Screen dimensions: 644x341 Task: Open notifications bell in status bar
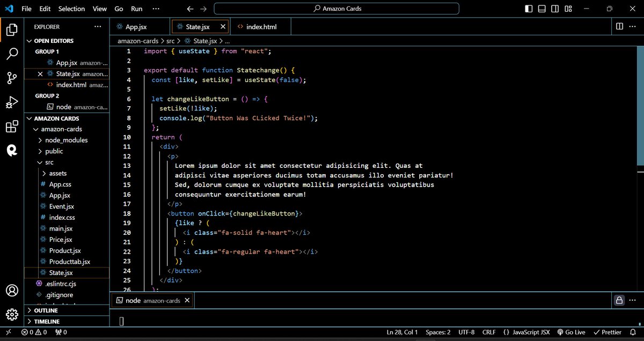634,332
